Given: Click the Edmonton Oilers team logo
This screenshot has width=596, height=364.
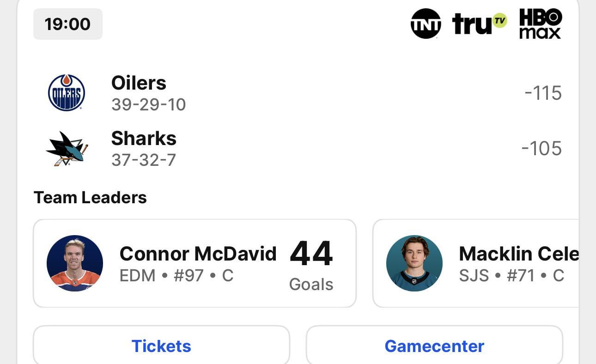Looking at the screenshot, I should point(67,93).
